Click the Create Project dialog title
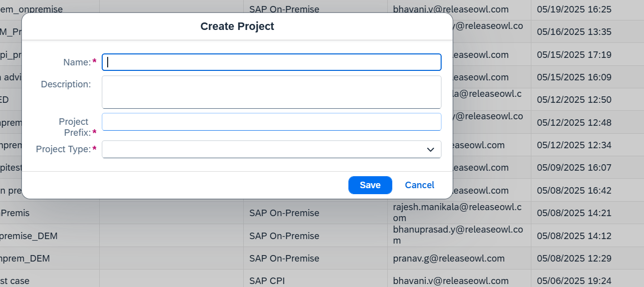 coord(237,26)
